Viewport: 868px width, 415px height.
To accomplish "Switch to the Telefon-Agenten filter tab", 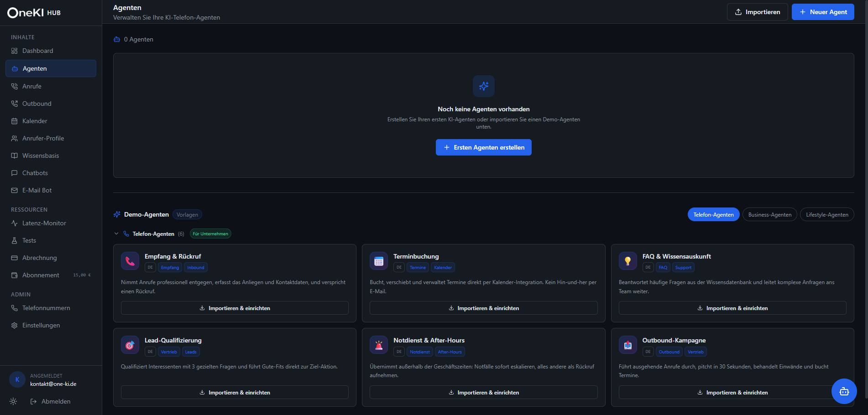I will point(714,214).
